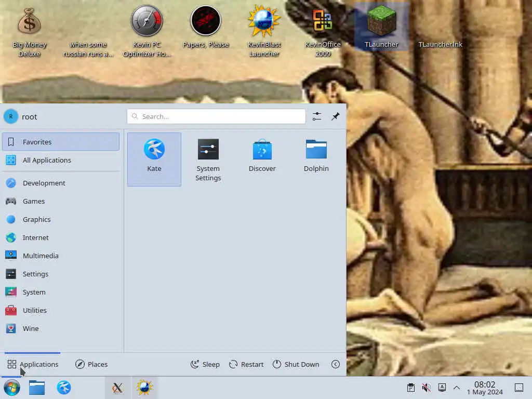Viewport: 532px width, 399px height.
Task: Open Kate from the taskbar
Action: (x=64, y=388)
